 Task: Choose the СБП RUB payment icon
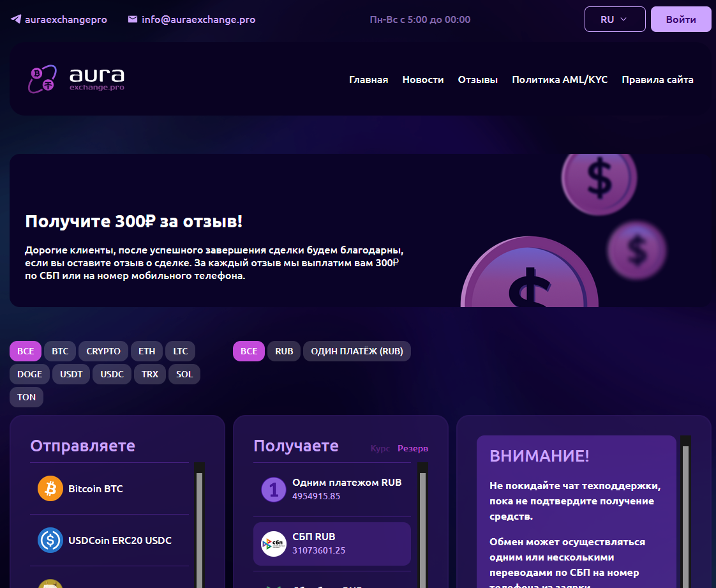(274, 544)
